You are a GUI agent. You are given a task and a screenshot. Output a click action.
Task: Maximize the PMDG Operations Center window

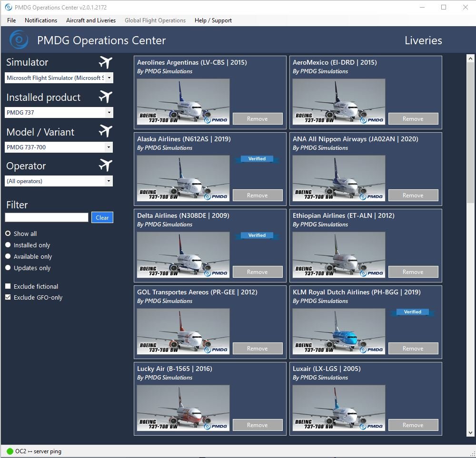coord(444,7)
